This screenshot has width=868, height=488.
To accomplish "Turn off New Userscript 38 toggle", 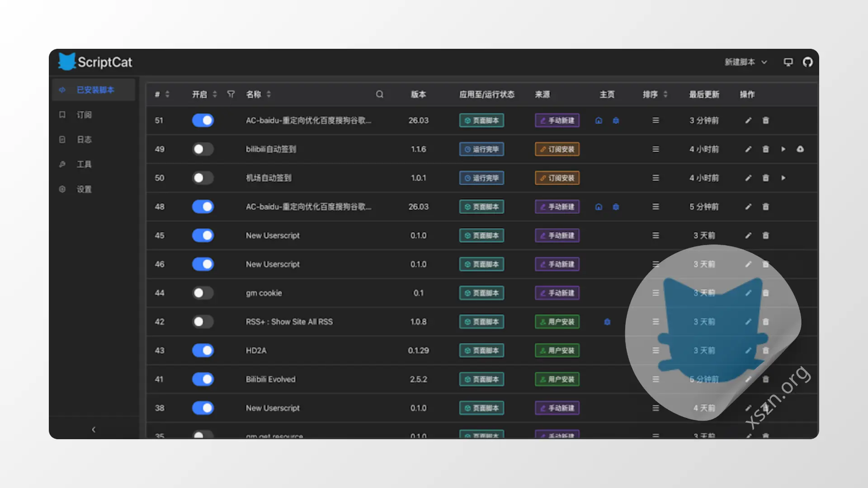I will (x=203, y=408).
